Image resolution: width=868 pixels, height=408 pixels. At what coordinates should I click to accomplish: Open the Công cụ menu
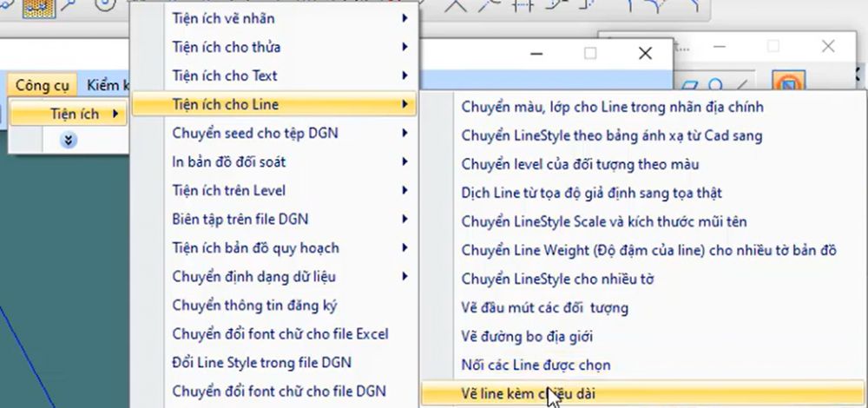coord(42,85)
